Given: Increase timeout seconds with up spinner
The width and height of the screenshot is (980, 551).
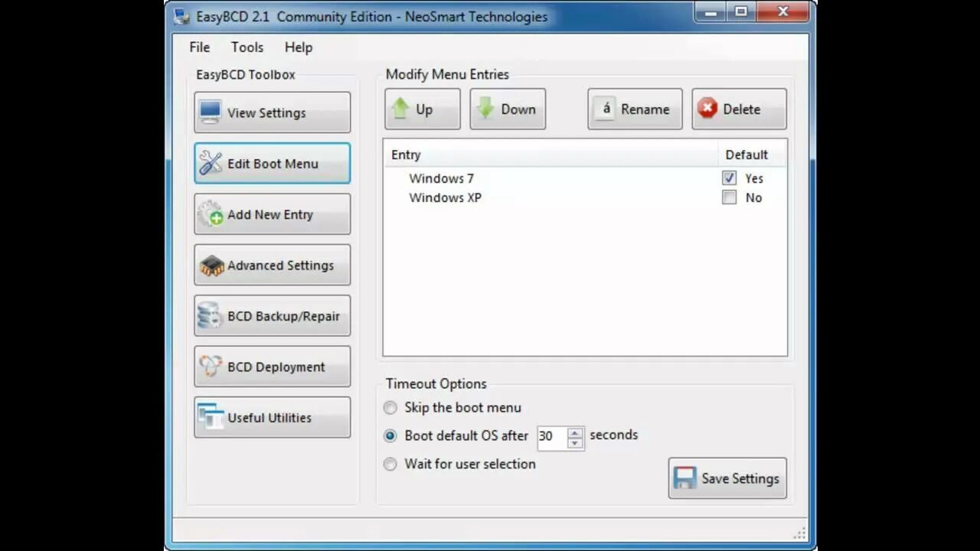Looking at the screenshot, I should tap(575, 432).
